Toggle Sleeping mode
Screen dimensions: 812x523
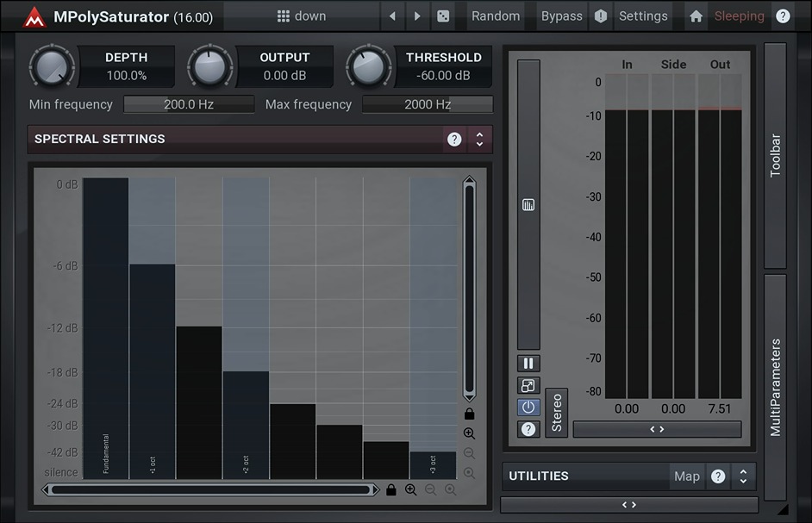point(740,16)
